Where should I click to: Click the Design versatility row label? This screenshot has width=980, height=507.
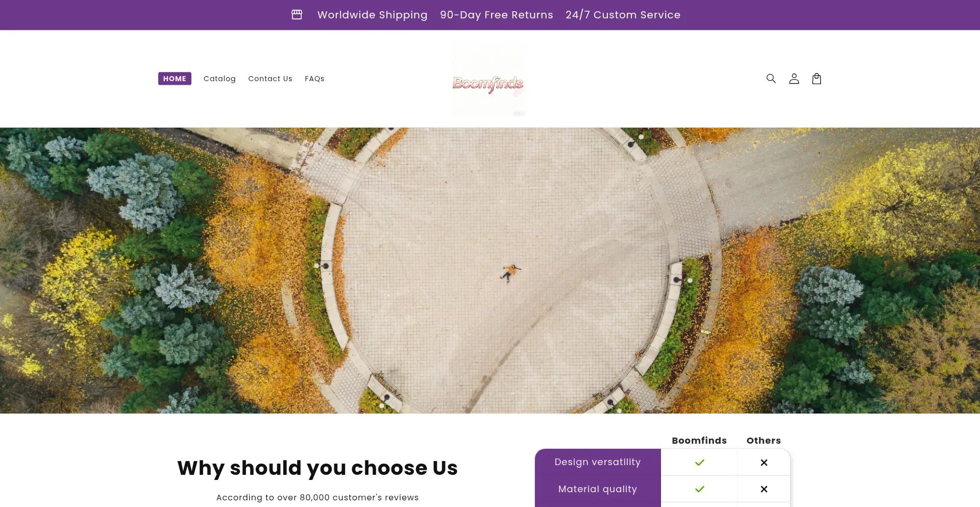tap(598, 462)
